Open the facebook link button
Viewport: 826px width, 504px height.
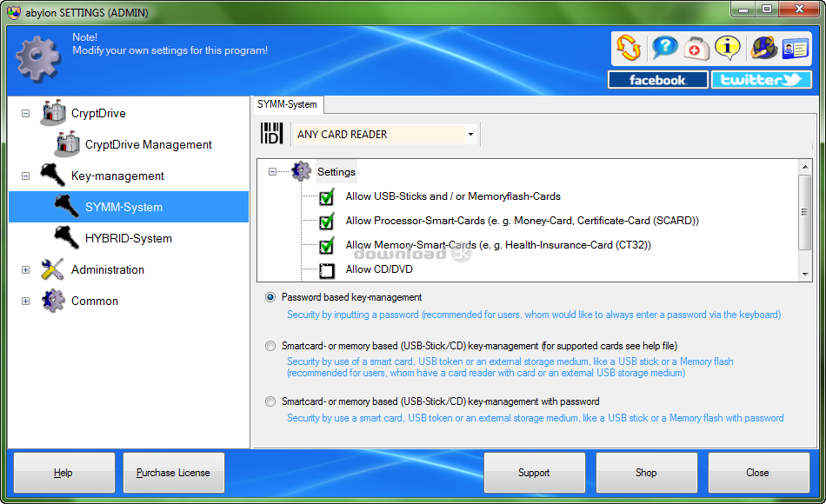click(x=657, y=80)
